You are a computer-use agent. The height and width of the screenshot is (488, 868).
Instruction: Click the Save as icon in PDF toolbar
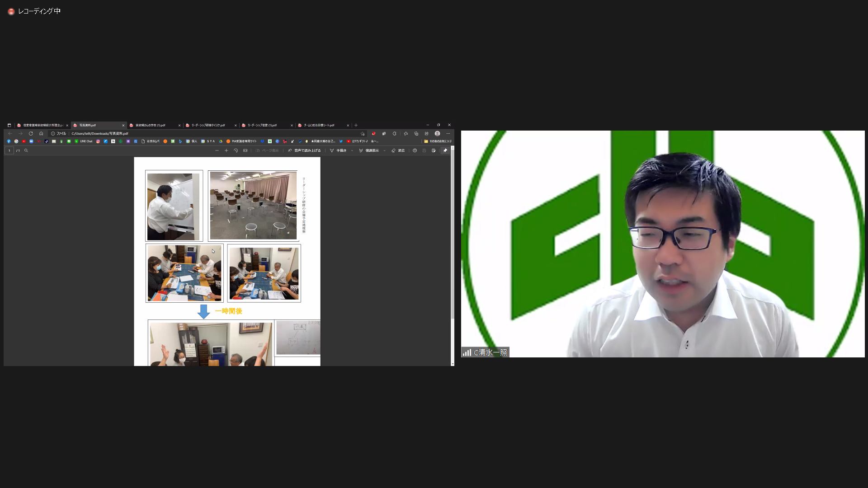pos(434,150)
